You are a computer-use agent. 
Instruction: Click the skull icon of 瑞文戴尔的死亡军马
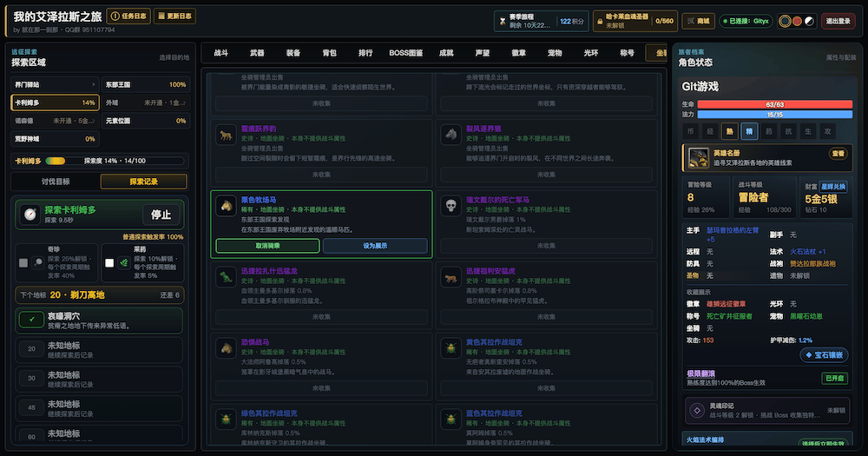(451, 206)
